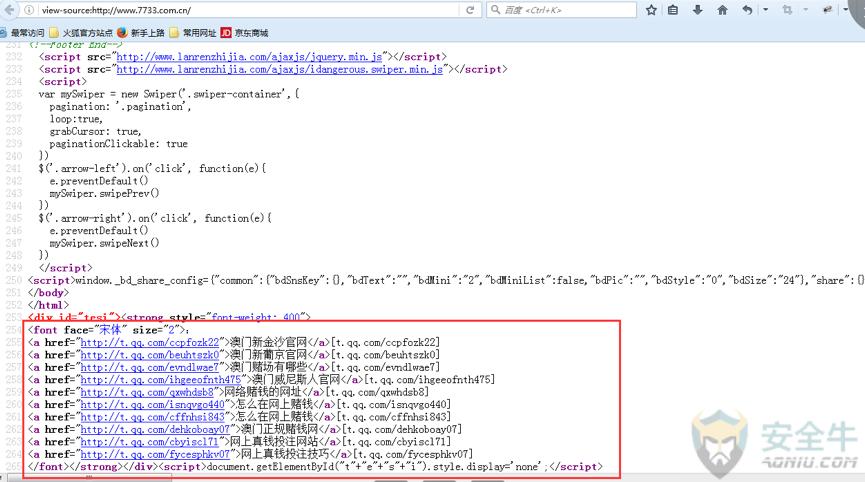Follow the t.qq.com/fycesphkv07 link
Viewport: 865px width, 482px height.
tap(156, 454)
